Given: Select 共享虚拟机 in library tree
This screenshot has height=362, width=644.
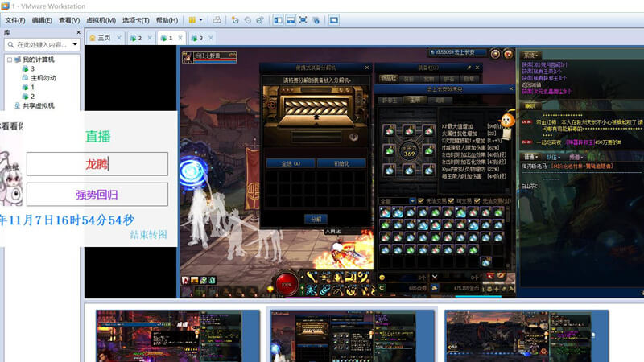Looking at the screenshot, I should pos(35,105).
